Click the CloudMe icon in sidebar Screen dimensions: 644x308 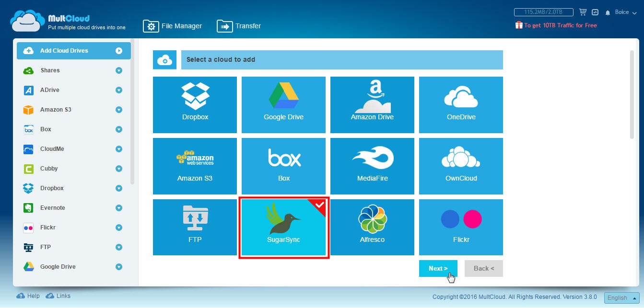pos(28,149)
